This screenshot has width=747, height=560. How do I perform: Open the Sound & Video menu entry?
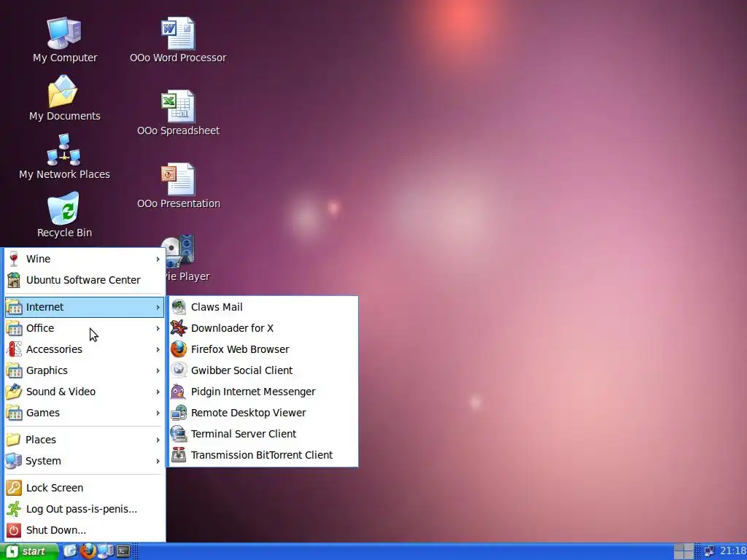(x=85, y=392)
